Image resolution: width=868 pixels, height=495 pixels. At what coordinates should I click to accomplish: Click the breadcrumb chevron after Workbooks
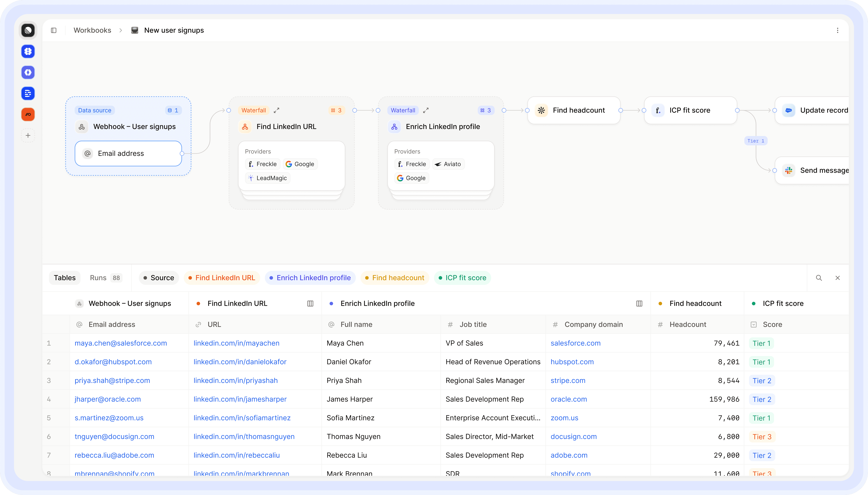[121, 30]
